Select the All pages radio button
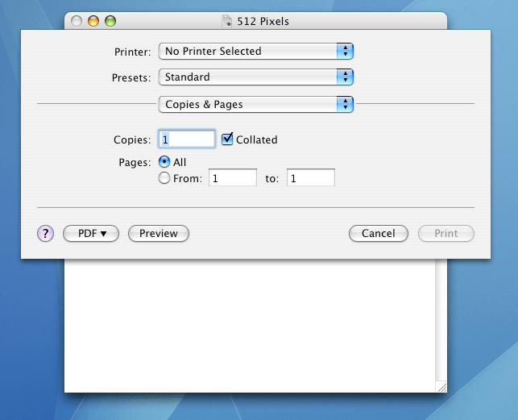This screenshot has width=518, height=420. (165, 162)
